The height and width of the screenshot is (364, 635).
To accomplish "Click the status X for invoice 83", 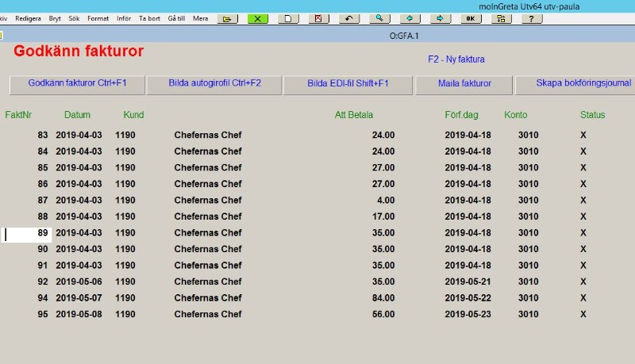I will (583, 135).
